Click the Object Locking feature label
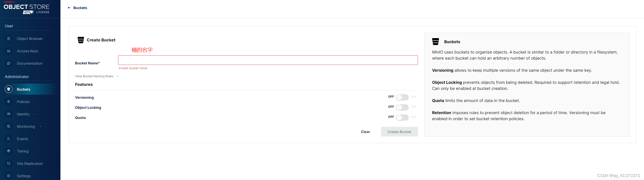The width and height of the screenshot is (644, 180). [x=88, y=108]
